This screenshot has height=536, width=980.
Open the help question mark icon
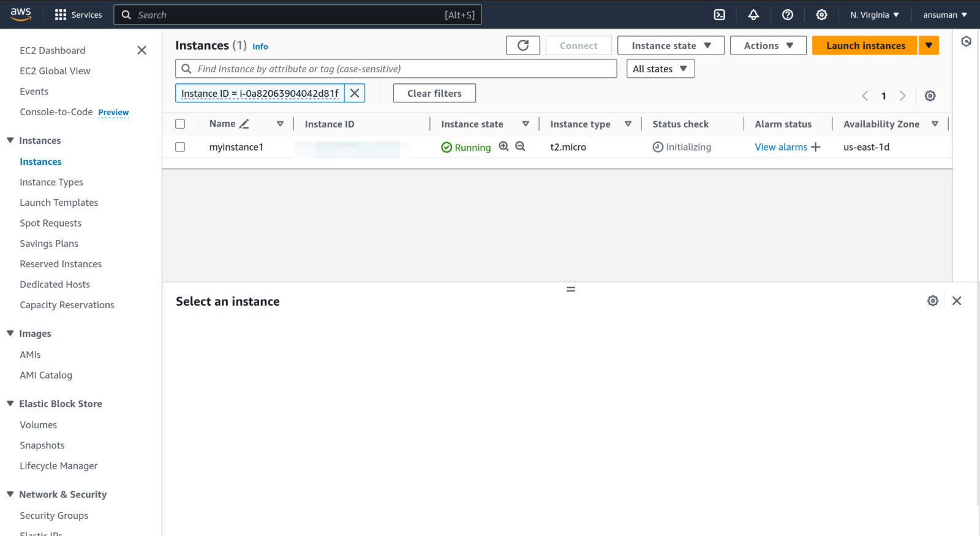click(788, 15)
